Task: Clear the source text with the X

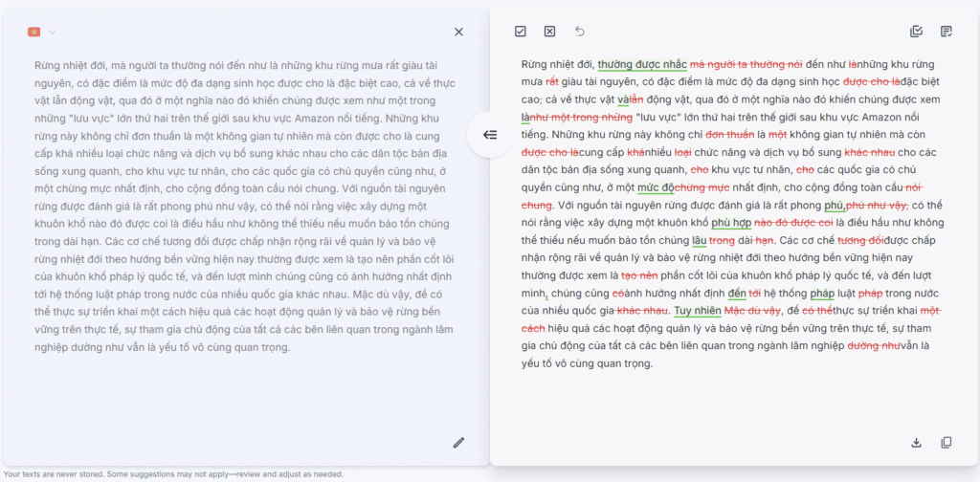Action: pyautogui.click(x=458, y=32)
